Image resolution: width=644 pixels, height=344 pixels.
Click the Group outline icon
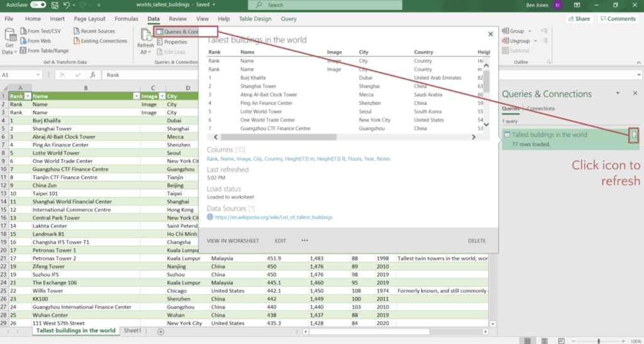pos(506,31)
